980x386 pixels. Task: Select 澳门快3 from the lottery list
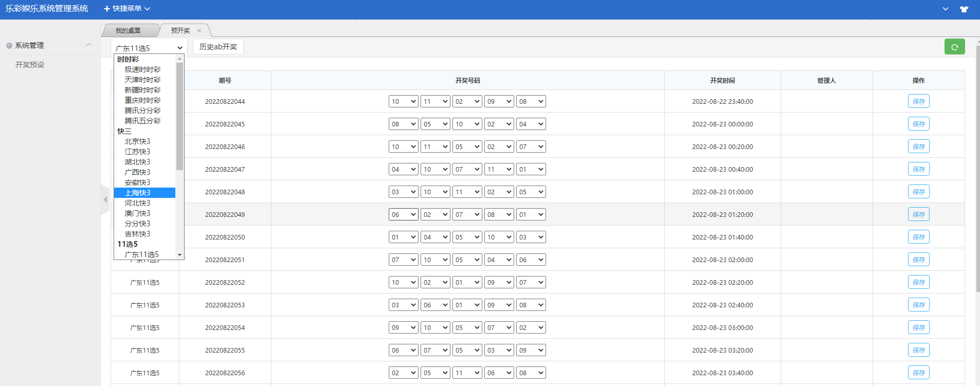click(137, 213)
